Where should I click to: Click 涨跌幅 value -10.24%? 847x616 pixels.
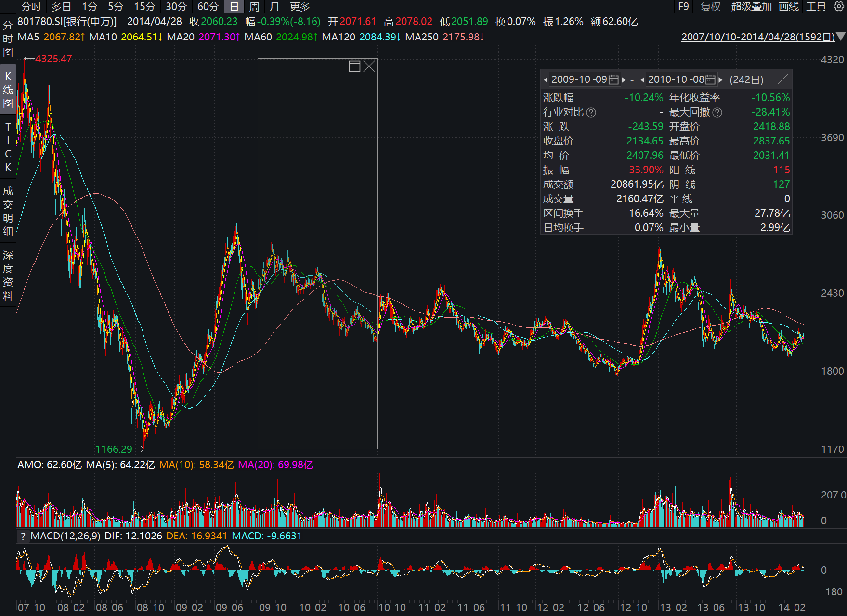tap(644, 98)
